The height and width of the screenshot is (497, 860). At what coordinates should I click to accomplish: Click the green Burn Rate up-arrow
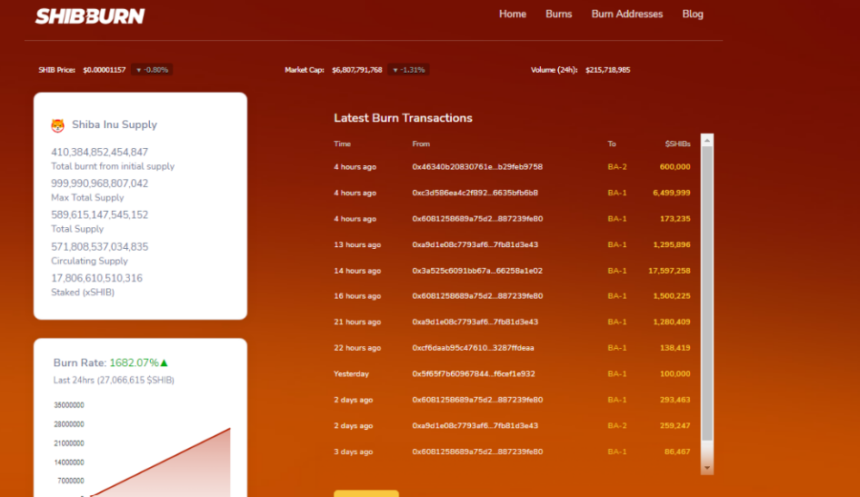(x=164, y=363)
